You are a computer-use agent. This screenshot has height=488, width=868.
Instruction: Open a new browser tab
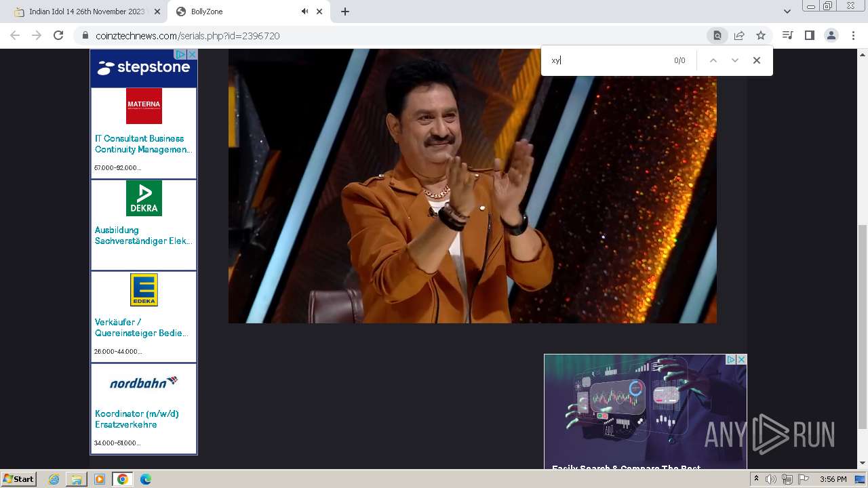(x=345, y=12)
